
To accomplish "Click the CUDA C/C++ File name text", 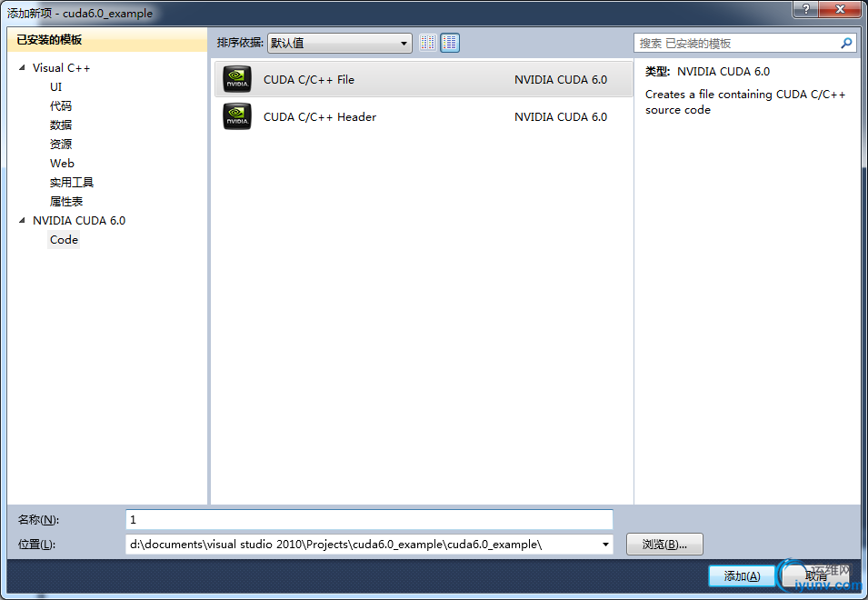I will [309, 80].
